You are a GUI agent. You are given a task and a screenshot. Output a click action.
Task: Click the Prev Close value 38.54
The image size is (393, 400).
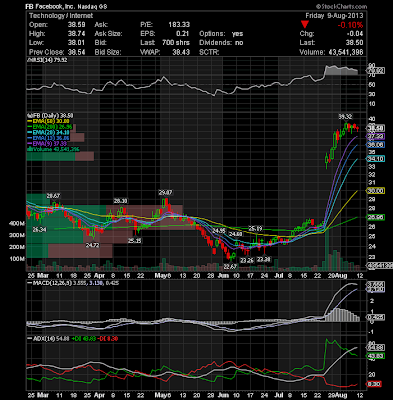pyautogui.click(x=77, y=52)
